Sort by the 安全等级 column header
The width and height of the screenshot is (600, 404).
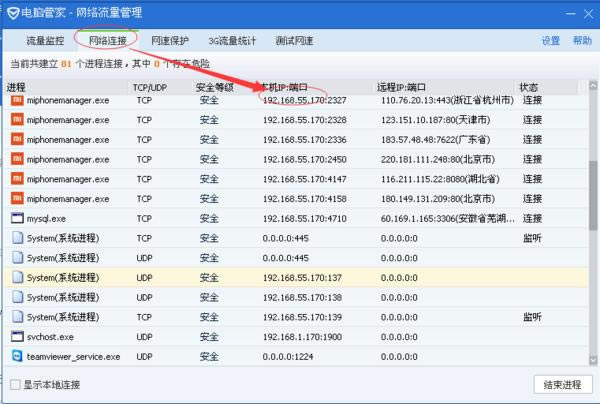click(214, 88)
